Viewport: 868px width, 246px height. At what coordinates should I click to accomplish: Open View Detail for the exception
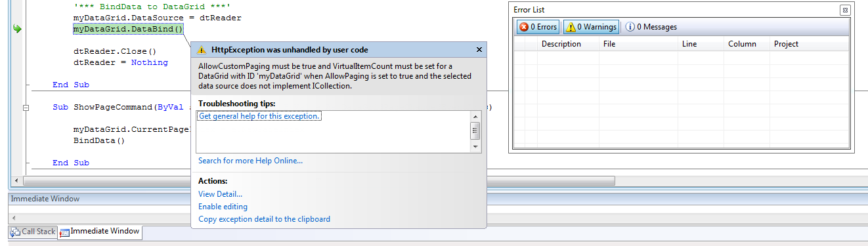[x=220, y=194]
